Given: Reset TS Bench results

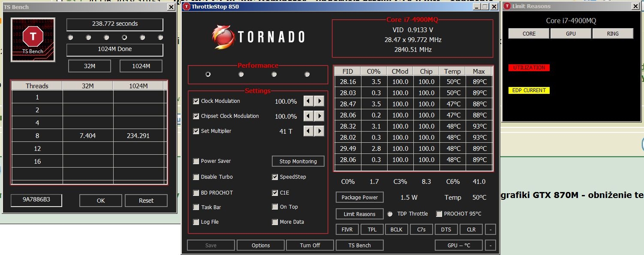Looking at the screenshot, I should point(146,200).
